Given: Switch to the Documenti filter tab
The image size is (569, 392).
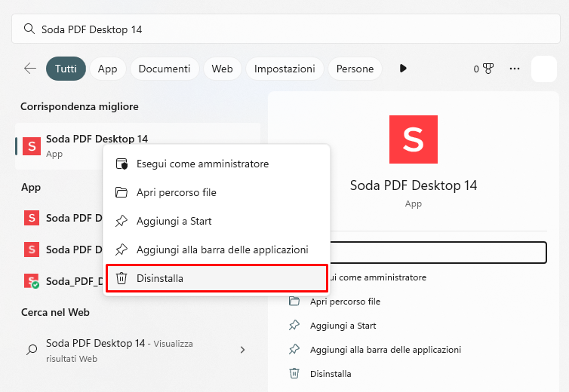Looking at the screenshot, I should tap(165, 69).
